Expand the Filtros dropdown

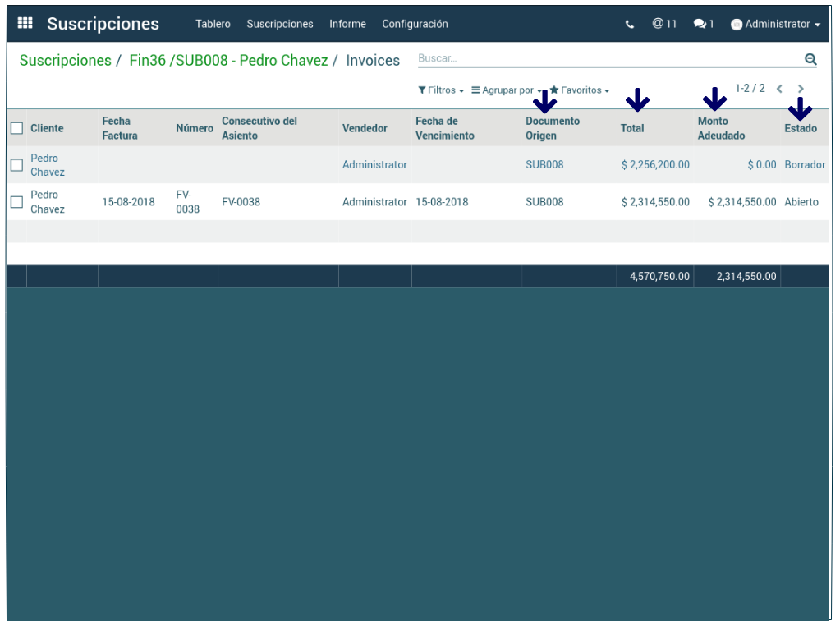coord(441,90)
